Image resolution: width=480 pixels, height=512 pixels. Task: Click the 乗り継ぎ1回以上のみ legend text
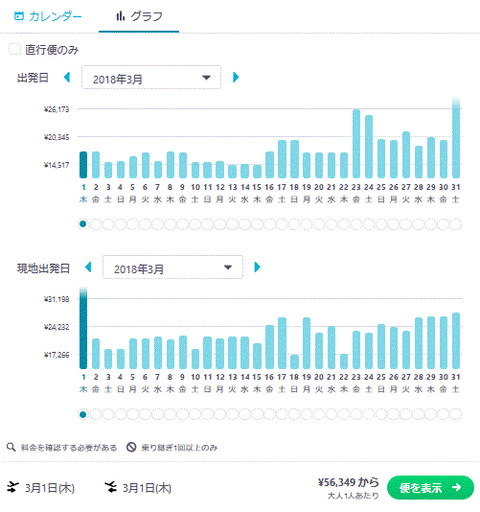click(x=179, y=447)
